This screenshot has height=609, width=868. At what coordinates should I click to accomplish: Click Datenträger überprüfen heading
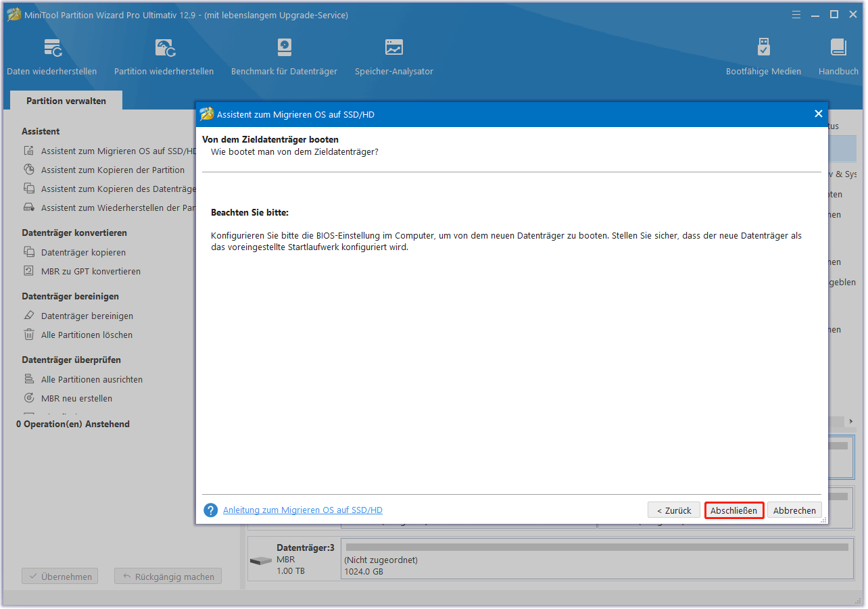tap(71, 360)
